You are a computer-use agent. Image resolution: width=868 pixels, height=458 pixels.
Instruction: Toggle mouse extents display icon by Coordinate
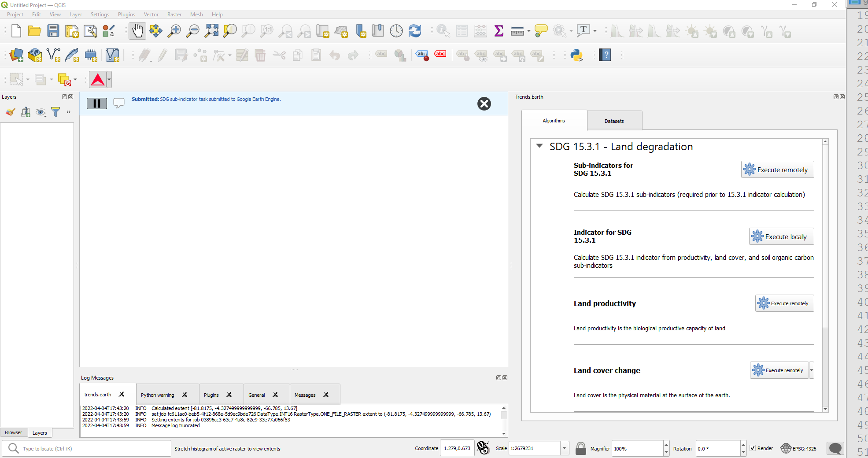(x=483, y=448)
